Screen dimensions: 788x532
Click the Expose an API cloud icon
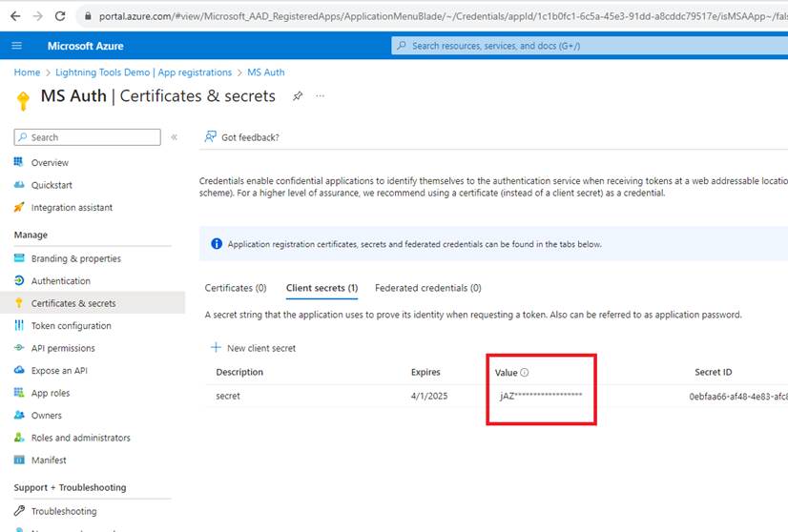[x=19, y=370]
